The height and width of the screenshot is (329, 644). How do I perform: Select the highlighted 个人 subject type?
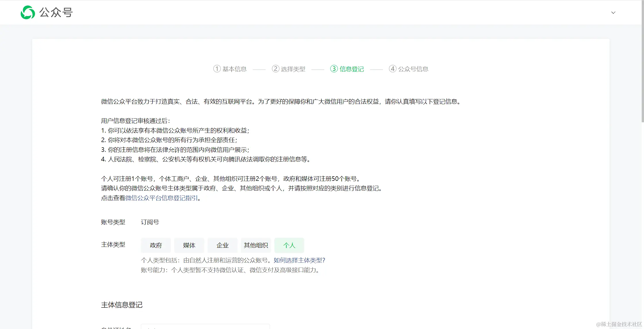coord(289,245)
